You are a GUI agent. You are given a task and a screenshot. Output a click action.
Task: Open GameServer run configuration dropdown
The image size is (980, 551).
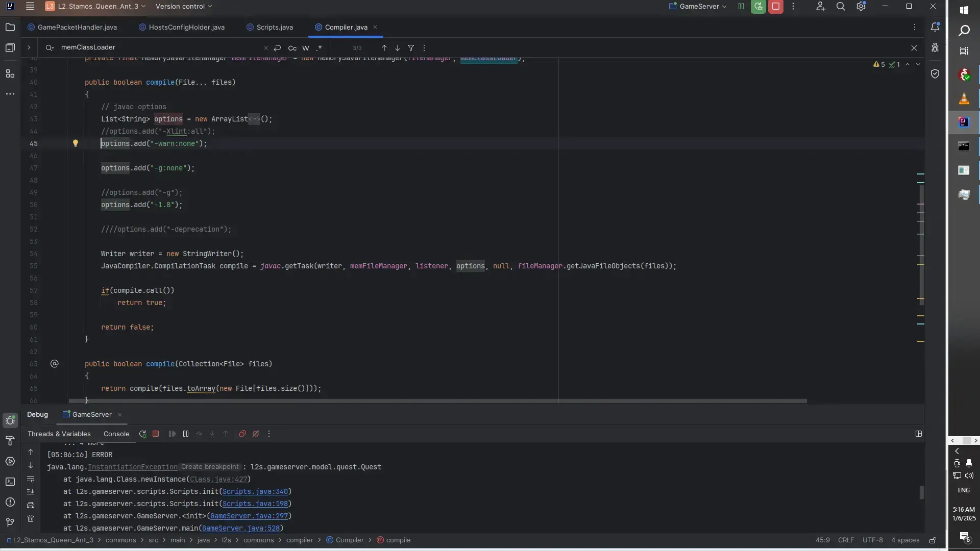[698, 7]
